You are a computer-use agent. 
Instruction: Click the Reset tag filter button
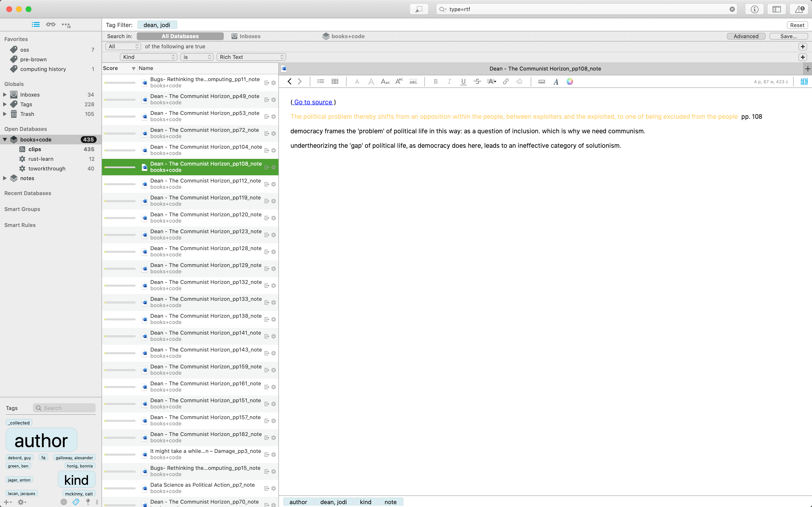click(x=797, y=25)
